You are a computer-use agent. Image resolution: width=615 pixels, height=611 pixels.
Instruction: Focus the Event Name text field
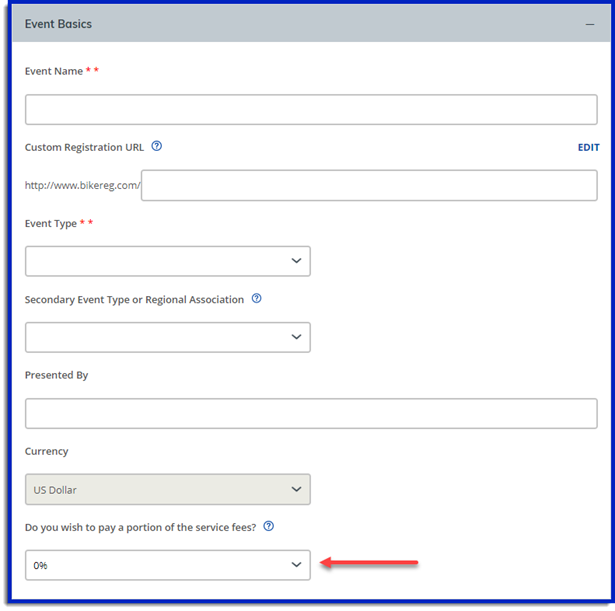click(x=311, y=109)
